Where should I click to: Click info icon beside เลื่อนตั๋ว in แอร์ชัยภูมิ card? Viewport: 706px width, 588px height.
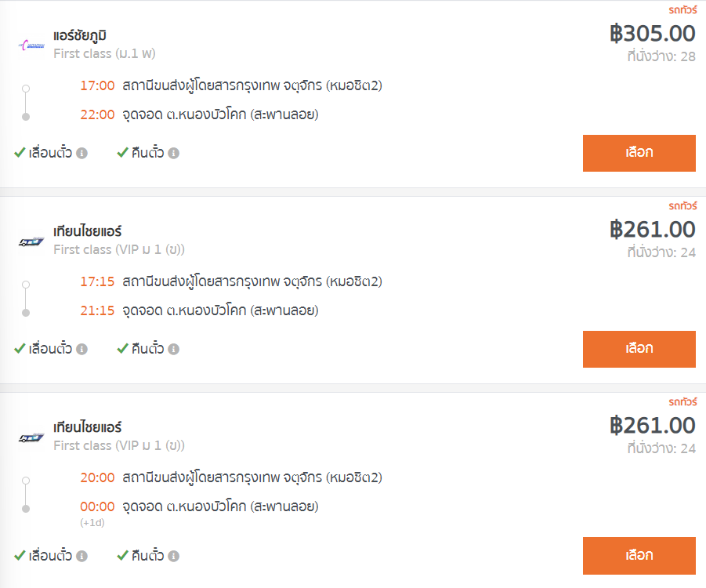[81, 153]
